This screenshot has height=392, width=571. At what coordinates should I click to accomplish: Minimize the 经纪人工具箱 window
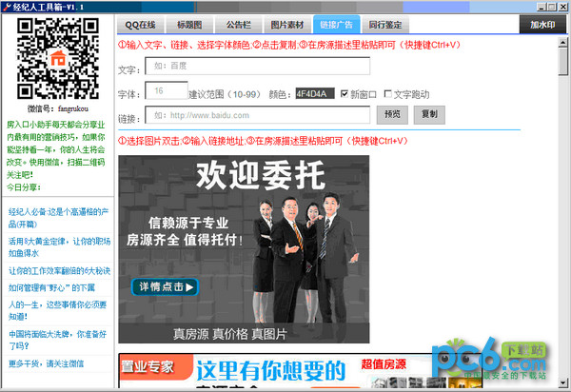tap(541, 7)
